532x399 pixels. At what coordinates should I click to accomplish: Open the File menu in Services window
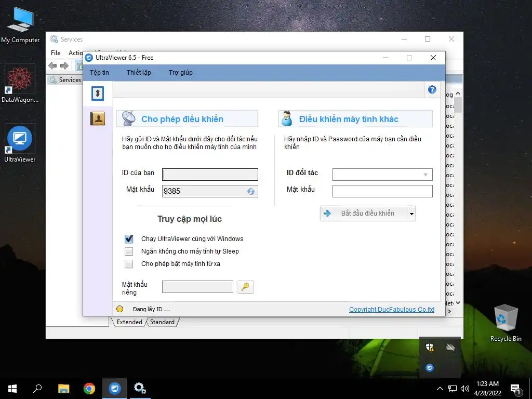[56, 53]
